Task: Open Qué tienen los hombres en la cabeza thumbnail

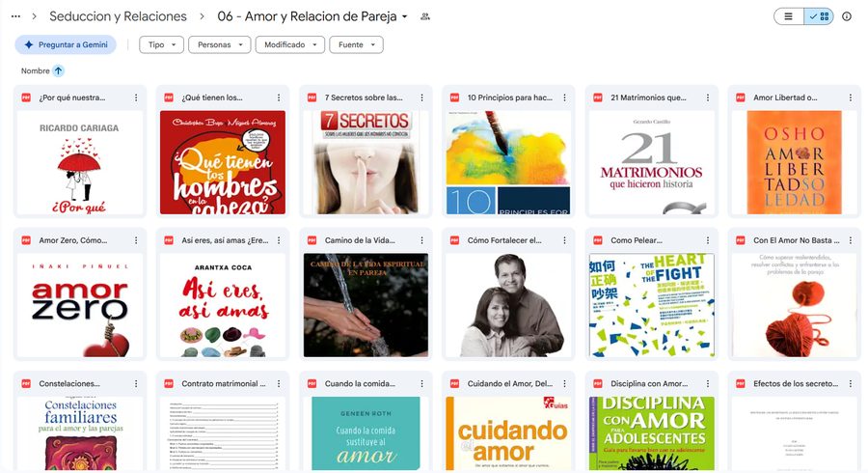Action: 223,162
